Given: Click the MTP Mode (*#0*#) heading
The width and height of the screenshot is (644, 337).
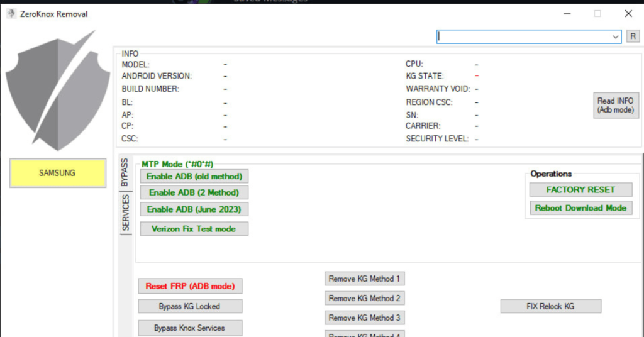Looking at the screenshot, I should (x=177, y=164).
